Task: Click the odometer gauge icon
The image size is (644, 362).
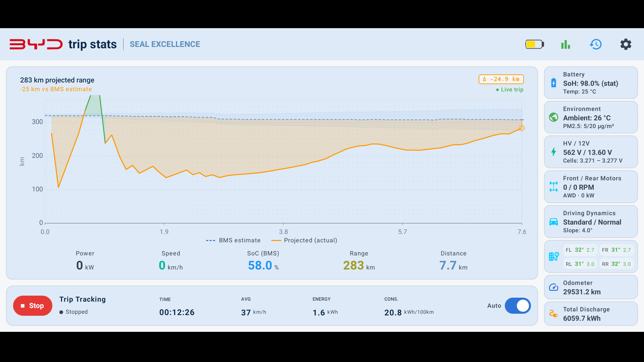Action: [x=553, y=287]
